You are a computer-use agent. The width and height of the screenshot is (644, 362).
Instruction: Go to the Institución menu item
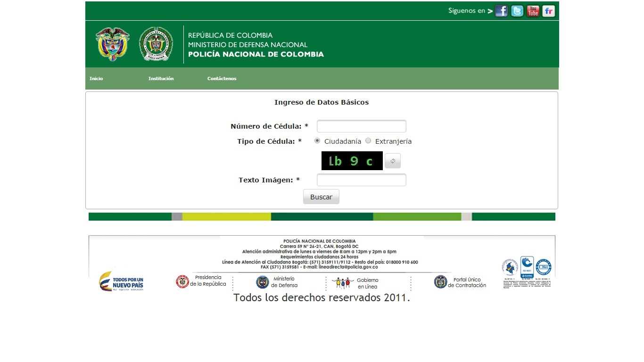click(161, 79)
